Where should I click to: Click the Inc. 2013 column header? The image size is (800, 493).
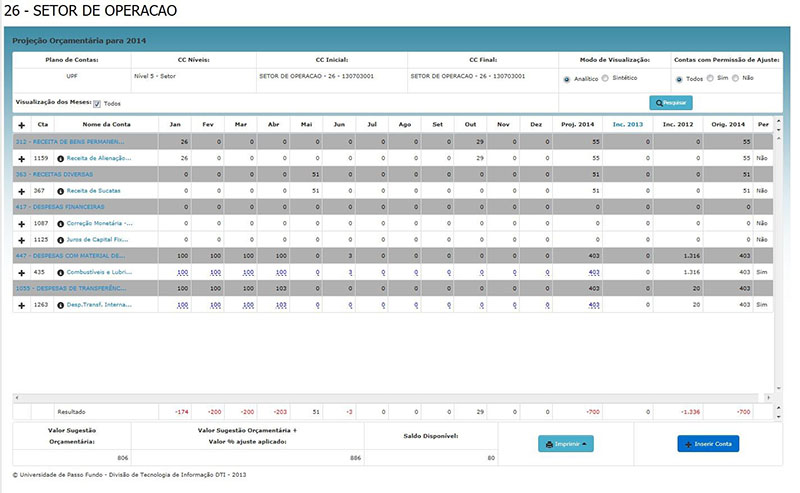coord(628,125)
